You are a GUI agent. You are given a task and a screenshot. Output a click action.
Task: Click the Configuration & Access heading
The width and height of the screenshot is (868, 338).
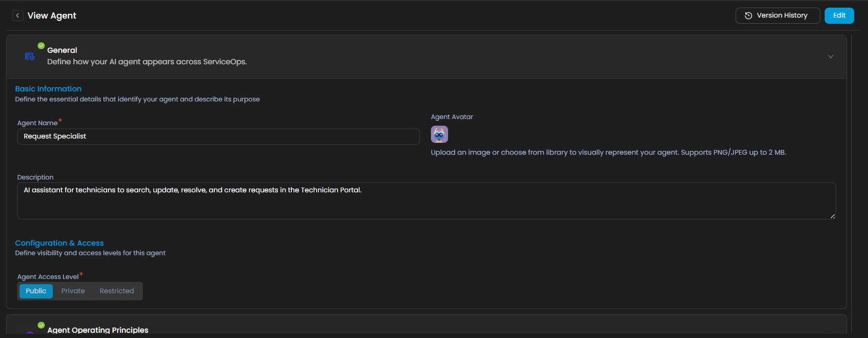[x=59, y=243]
